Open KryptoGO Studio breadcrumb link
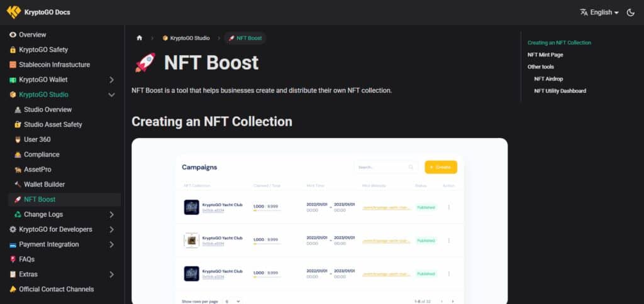The height and width of the screenshot is (304, 644). 186,38
